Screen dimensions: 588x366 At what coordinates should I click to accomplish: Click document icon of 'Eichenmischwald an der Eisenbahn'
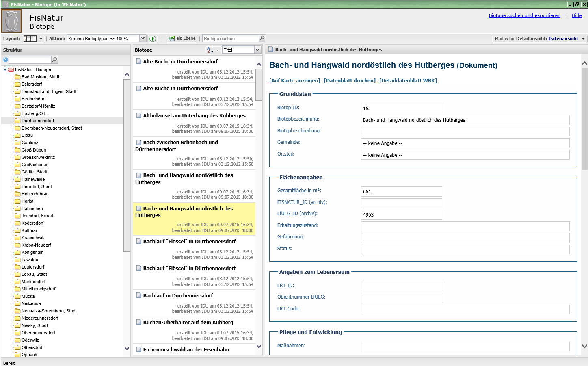[x=139, y=349]
